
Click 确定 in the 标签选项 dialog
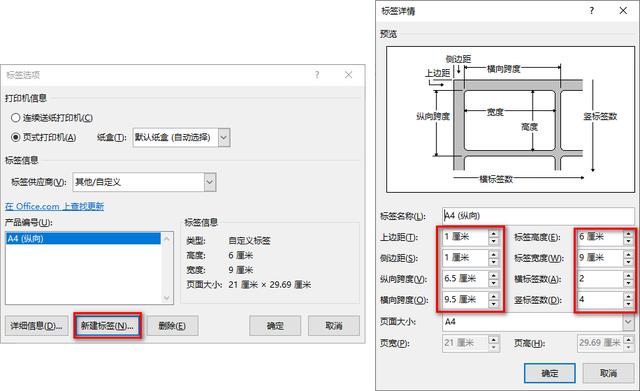(275, 326)
